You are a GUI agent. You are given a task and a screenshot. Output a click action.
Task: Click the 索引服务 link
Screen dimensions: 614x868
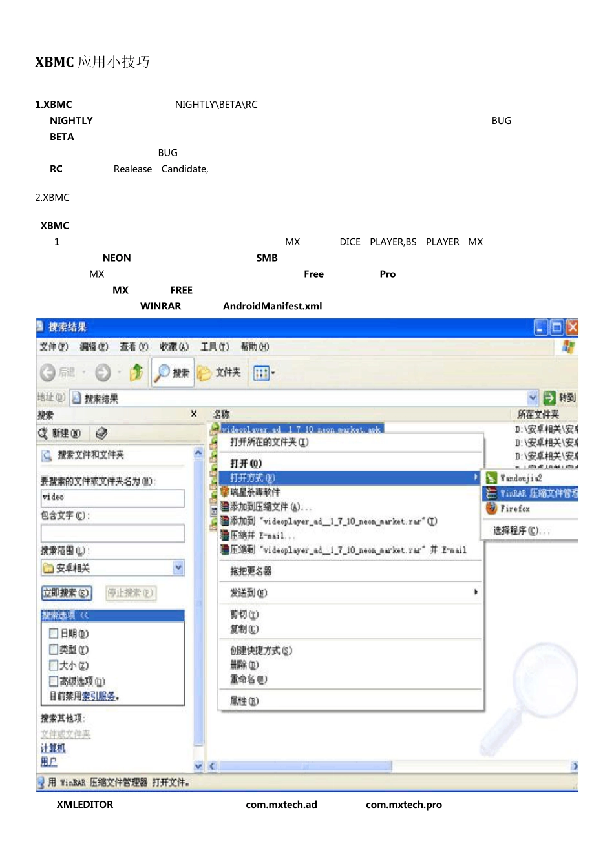(x=99, y=696)
